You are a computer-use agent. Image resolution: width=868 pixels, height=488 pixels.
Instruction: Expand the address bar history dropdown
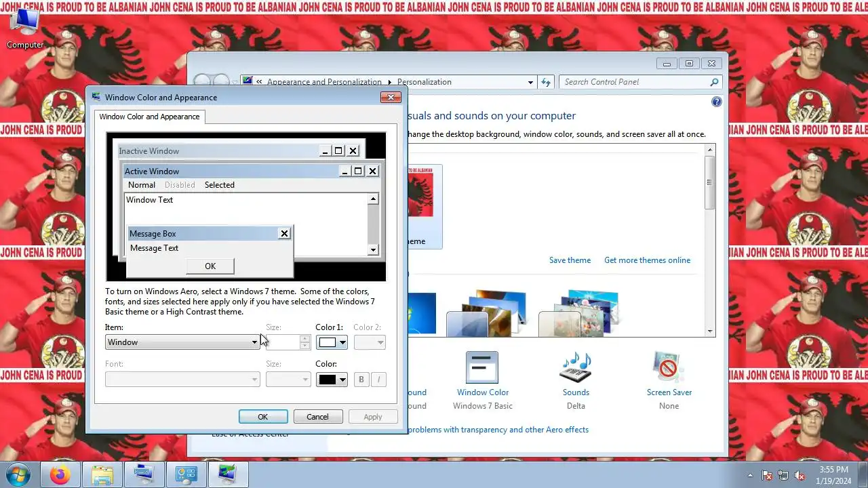[x=530, y=82]
